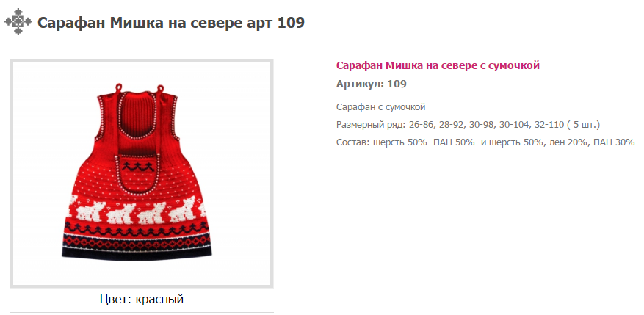
Task: Click the small pocket purse on the dress
Action: 136,173
